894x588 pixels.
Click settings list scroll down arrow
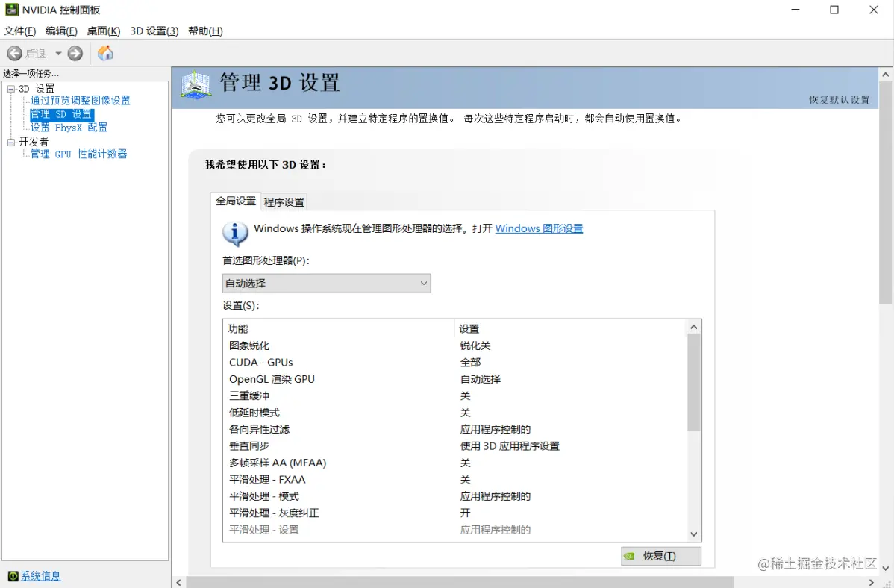[x=694, y=534]
